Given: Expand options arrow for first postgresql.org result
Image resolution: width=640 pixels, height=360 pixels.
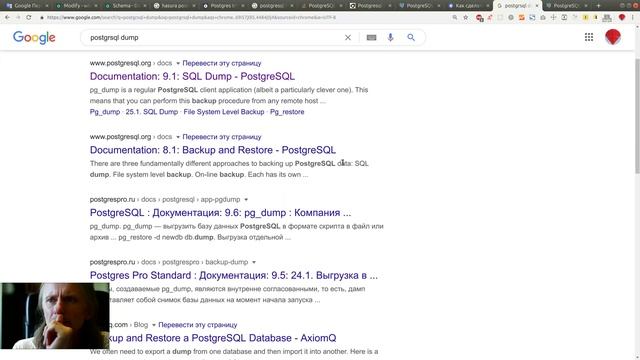Looking at the screenshot, I should pos(178,63).
